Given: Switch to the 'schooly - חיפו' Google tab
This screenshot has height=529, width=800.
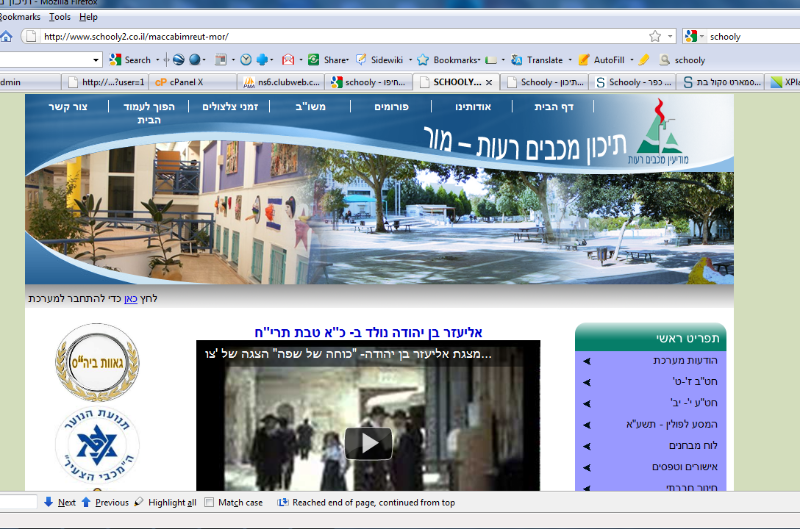Looking at the screenshot, I should (368, 82).
